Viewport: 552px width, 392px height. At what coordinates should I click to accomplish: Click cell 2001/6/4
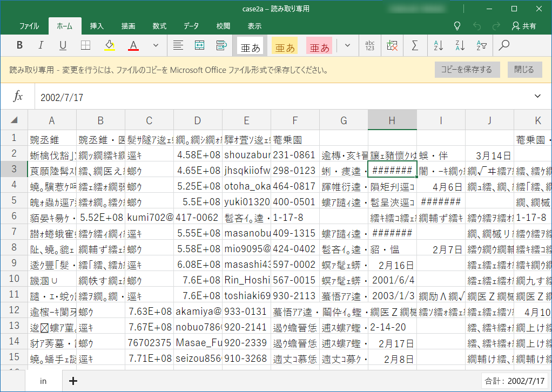(x=392, y=280)
